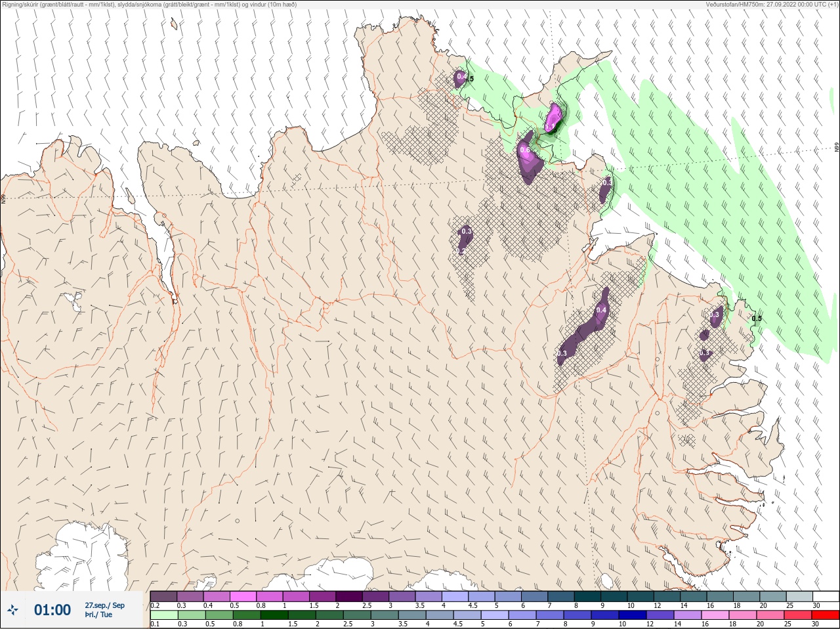The image size is (840, 629).
Task: Click the '27.sep./ Sep' date label
Action: point(104,605)
